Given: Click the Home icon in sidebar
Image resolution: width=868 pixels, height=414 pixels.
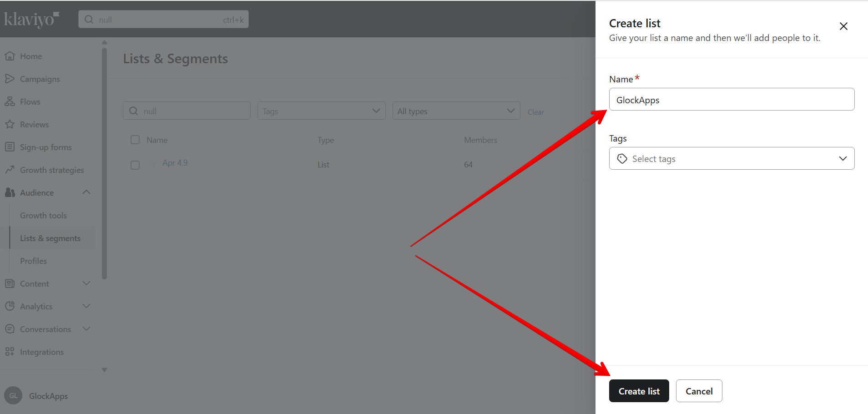Looking at the screenshot, I should [x=10, y=56].
